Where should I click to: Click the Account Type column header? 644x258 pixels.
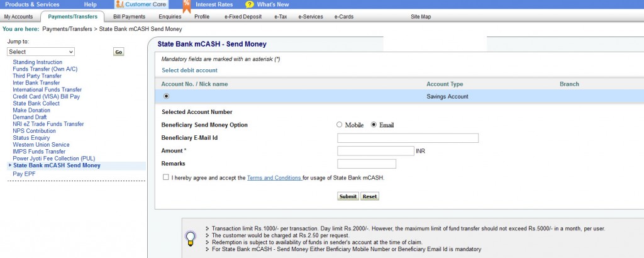point(445,84)
